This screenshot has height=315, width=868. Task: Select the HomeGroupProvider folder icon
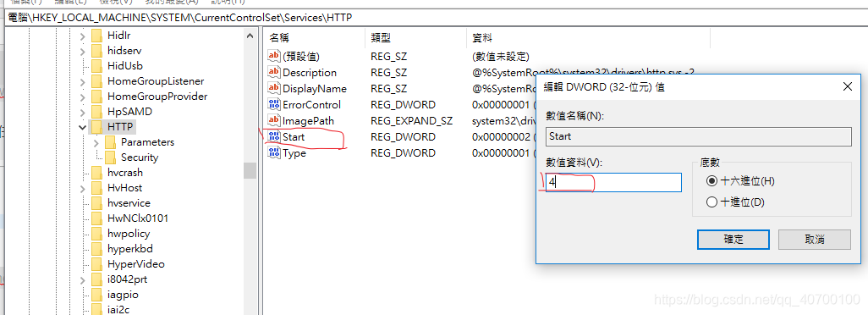(x=97, y=97)
